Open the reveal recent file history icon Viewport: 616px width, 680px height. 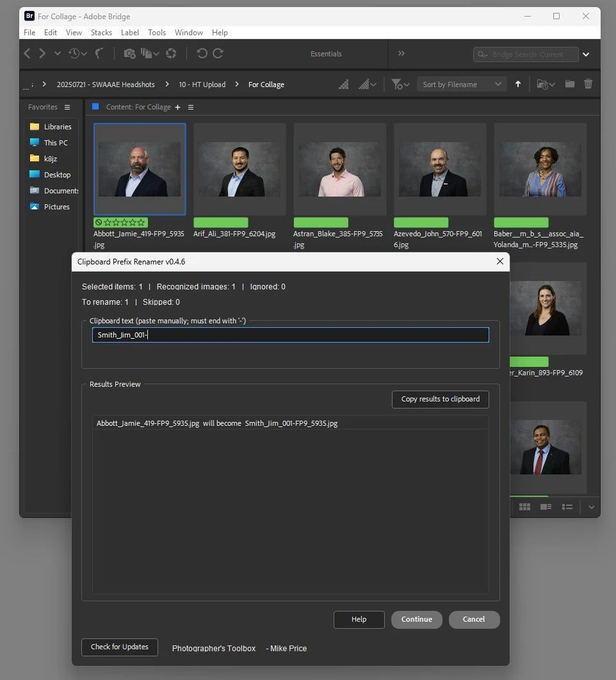[x=77, y=53]
